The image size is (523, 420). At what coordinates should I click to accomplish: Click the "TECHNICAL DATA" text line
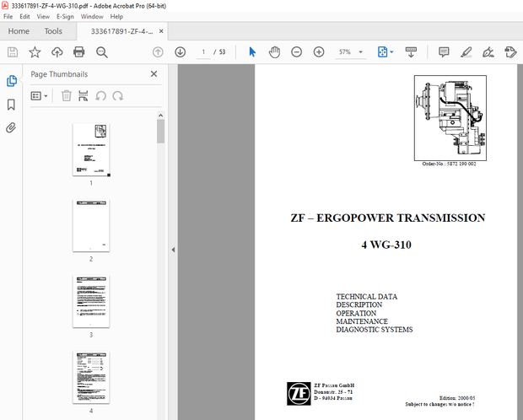(367, 297)
